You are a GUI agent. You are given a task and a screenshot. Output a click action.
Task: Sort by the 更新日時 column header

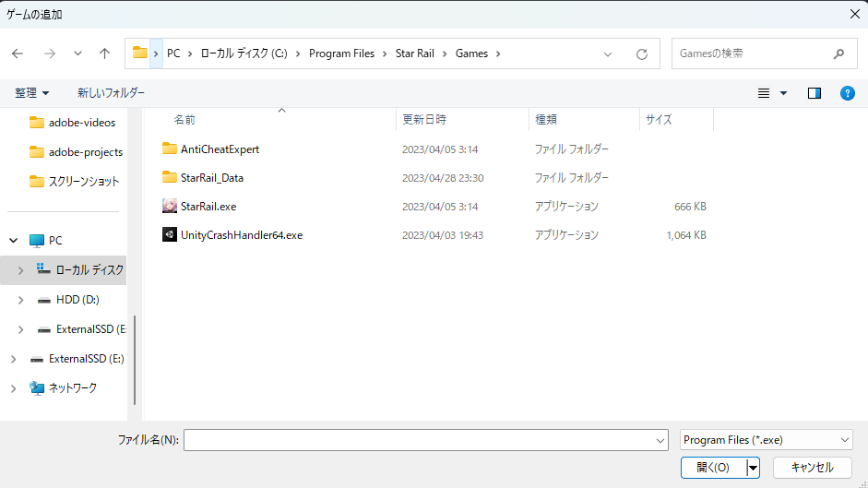[x=424, y=120]
